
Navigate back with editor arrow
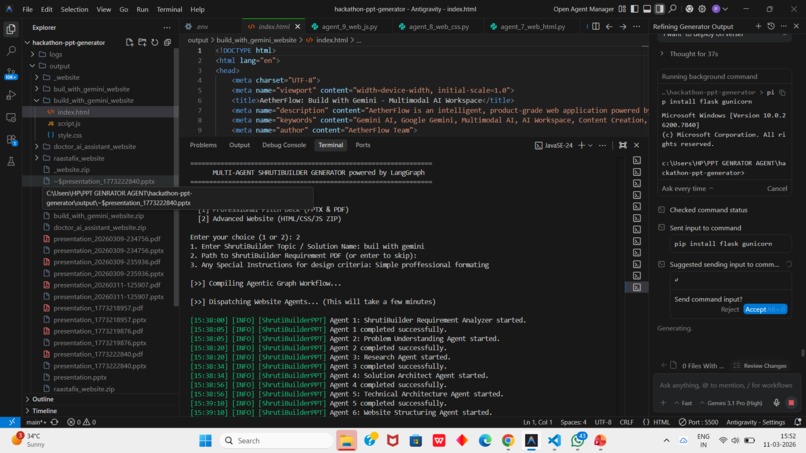pos(609,26)
